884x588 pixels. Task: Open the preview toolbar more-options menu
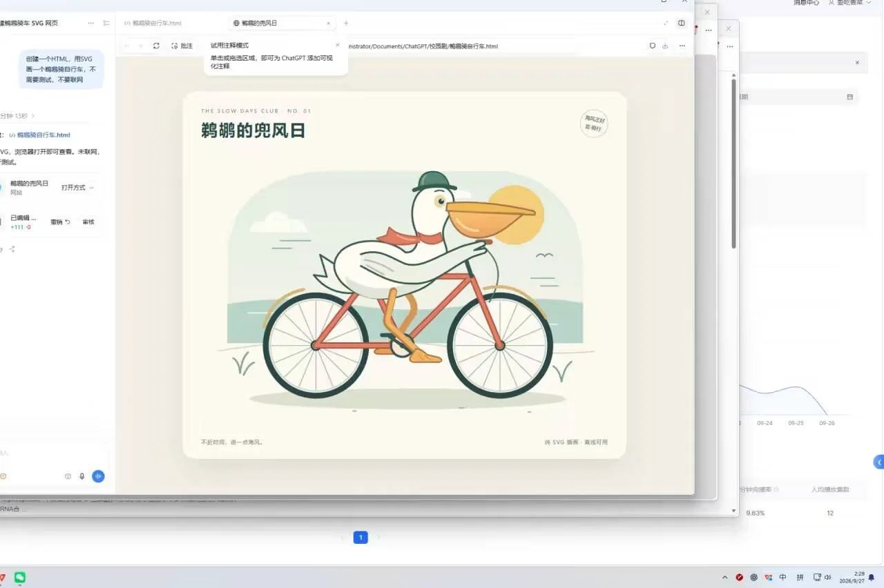(682, 46)
